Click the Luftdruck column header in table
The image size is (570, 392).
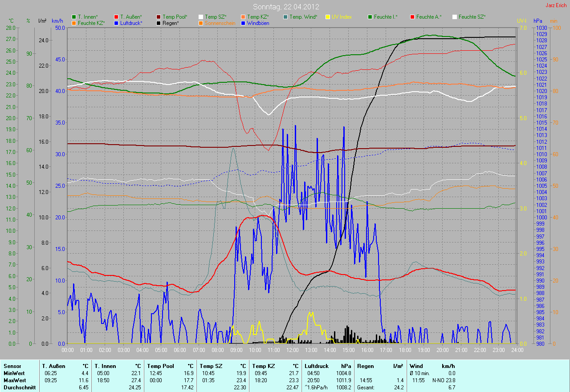[x=317, y=366]
